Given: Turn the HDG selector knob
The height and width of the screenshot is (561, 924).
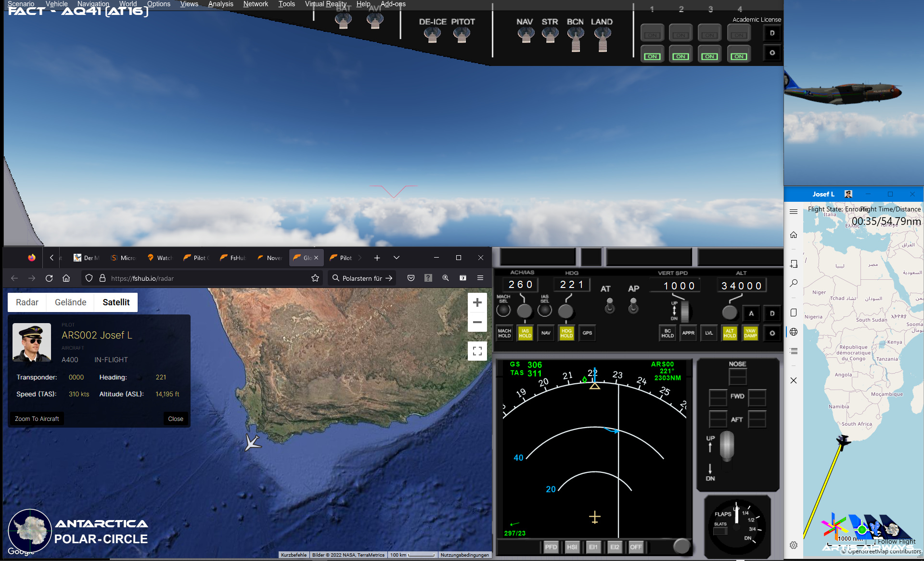Looking at the screenshot, I should pos(565,311).
